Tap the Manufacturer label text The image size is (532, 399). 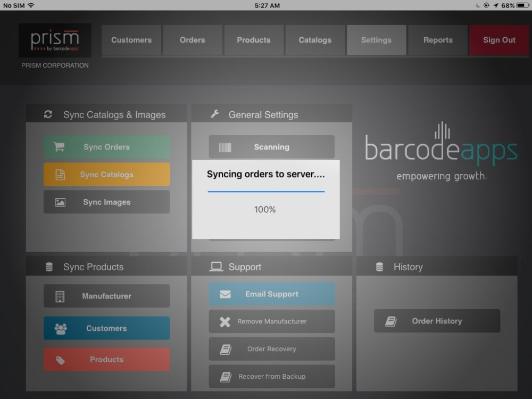(x=106, y=296)
